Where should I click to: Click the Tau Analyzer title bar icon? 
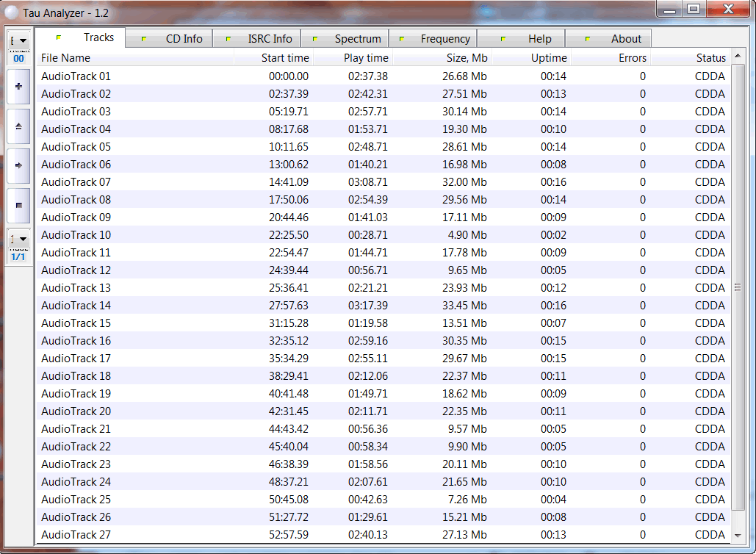12,12
